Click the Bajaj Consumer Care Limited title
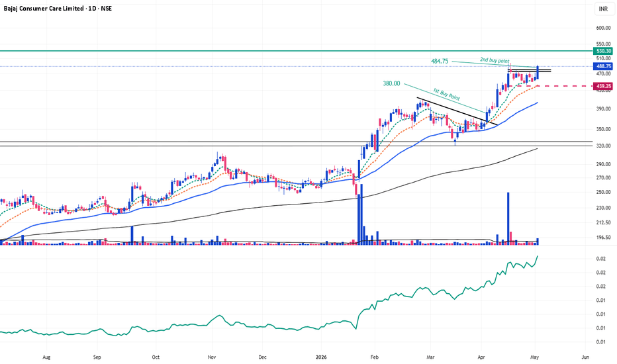Image resolution: width=617 pixels, height=364 pixels. pos(44,8)
